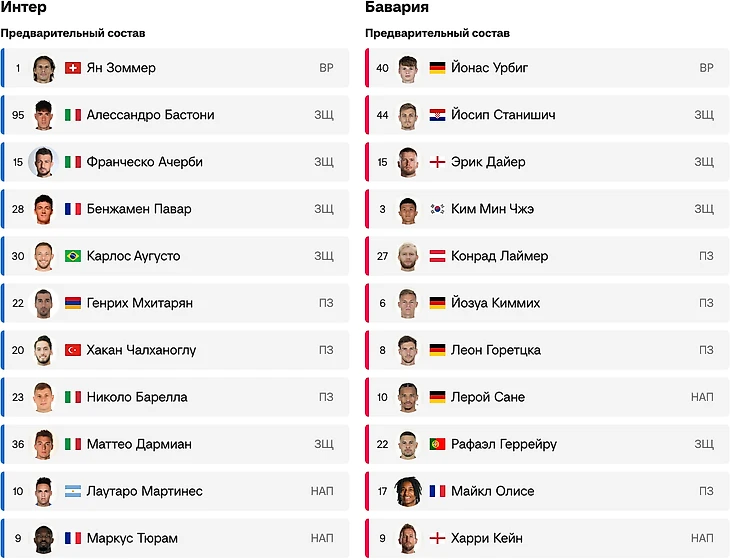Viewport: 730px width, 560px height.
Task: Click Франческо Ачерби's avatar photo
Action: [43, 162]
